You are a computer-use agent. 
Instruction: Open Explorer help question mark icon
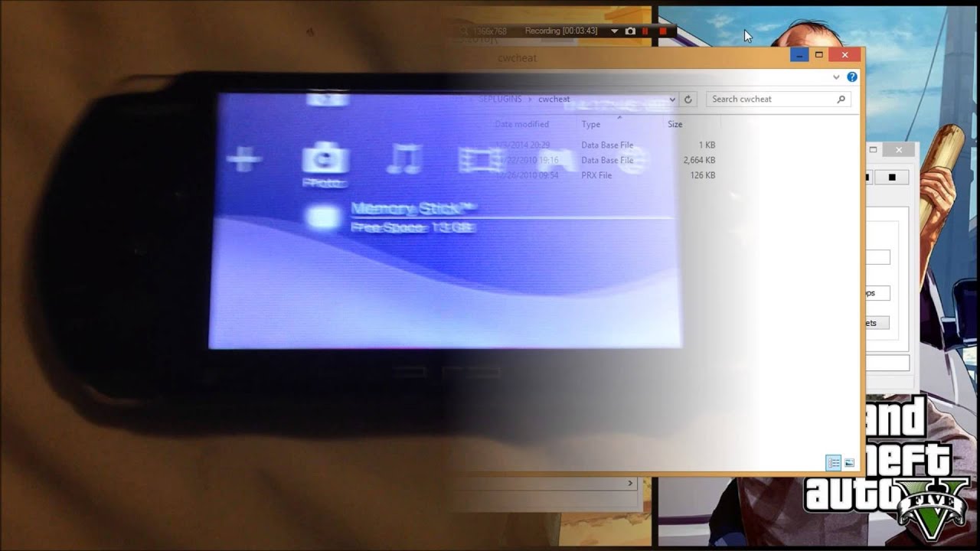coord(852,77)
